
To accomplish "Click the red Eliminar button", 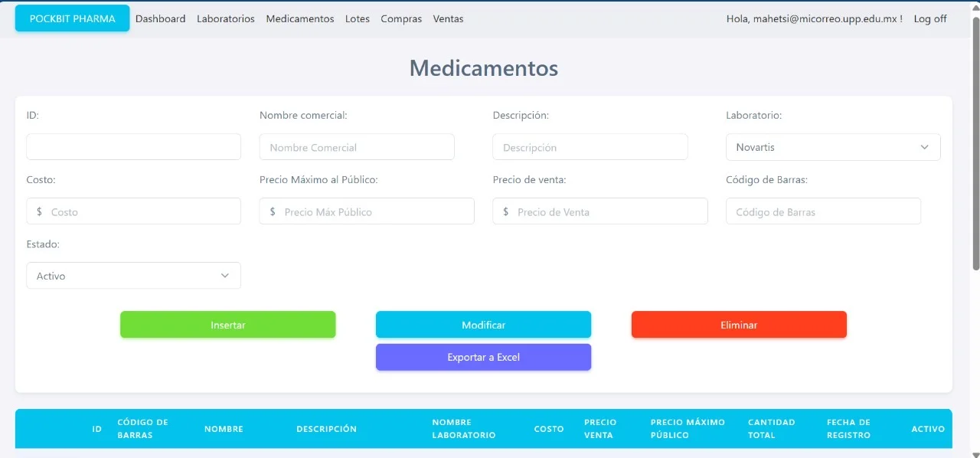I will point(739,325).
